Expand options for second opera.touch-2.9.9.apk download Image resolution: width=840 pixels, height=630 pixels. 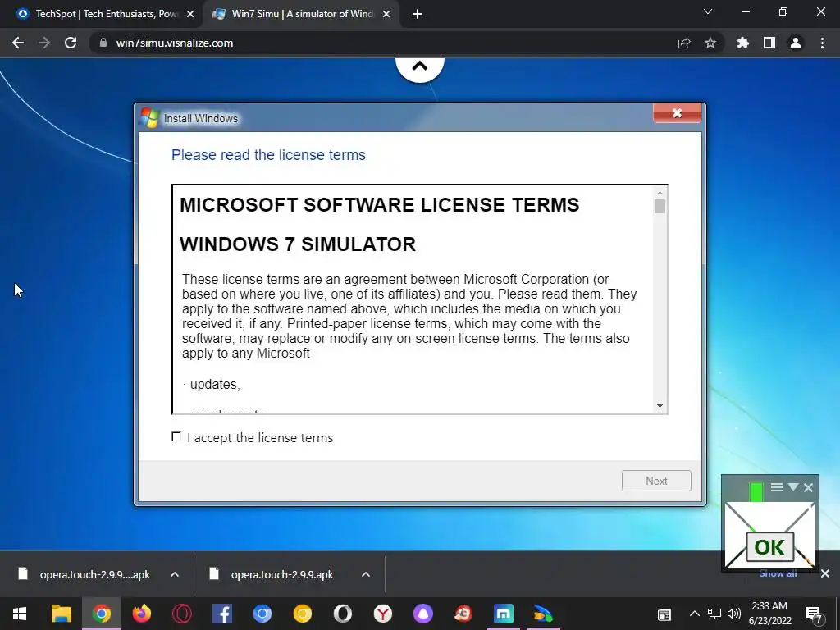point(366,574)
